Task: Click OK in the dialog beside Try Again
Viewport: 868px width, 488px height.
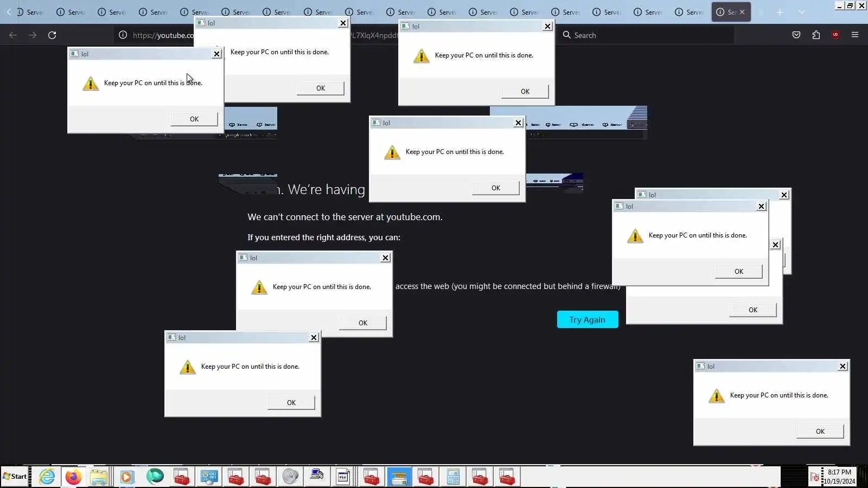Action: coord(753,310)
